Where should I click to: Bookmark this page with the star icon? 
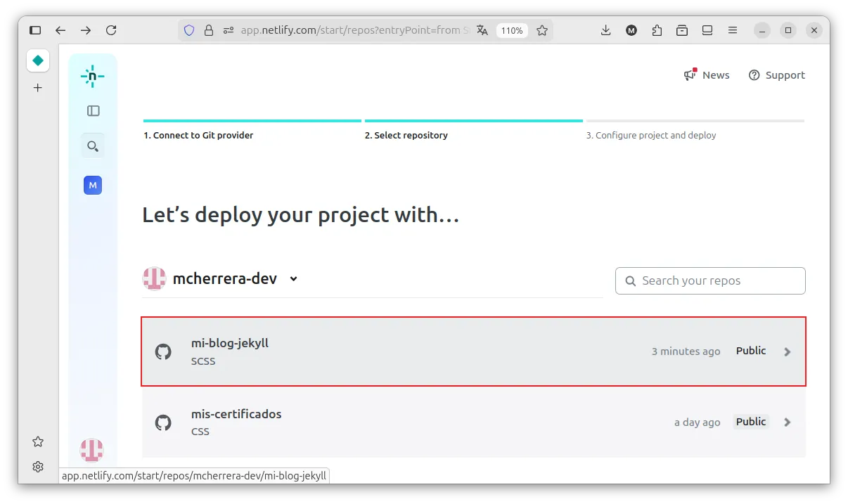click(542, 30)
